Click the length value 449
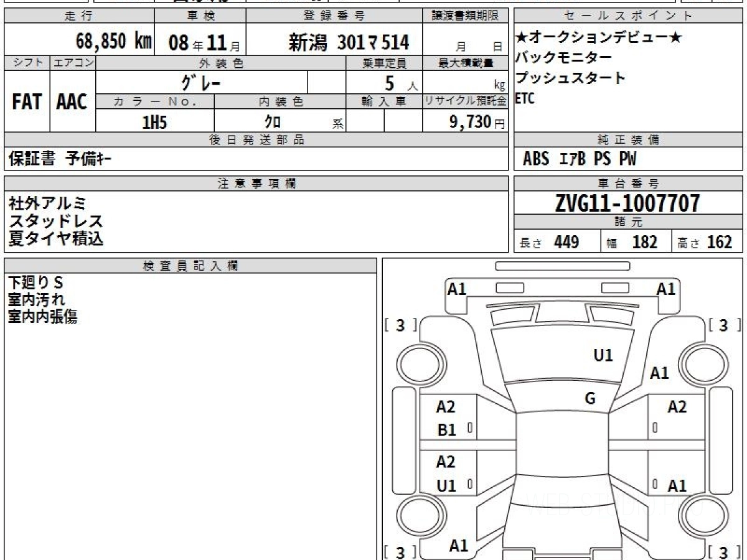Screen dimensions: 747x560 click(566, 242)
